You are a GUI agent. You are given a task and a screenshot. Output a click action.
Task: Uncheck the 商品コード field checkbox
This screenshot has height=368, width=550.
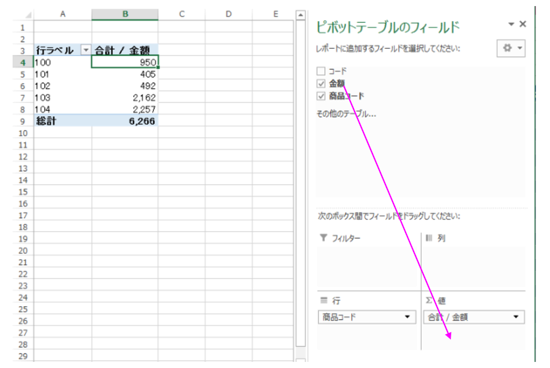(x=321, y=96)
